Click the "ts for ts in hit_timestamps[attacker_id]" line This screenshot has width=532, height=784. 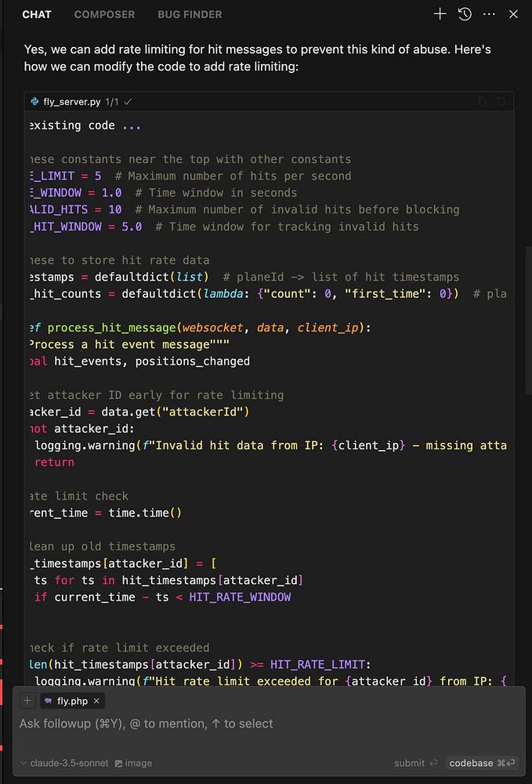click(x=168, y=580)
